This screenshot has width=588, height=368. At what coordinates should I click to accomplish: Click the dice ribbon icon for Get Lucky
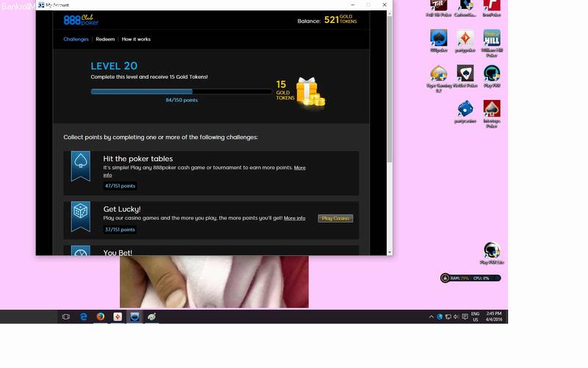tap(81, 216)
